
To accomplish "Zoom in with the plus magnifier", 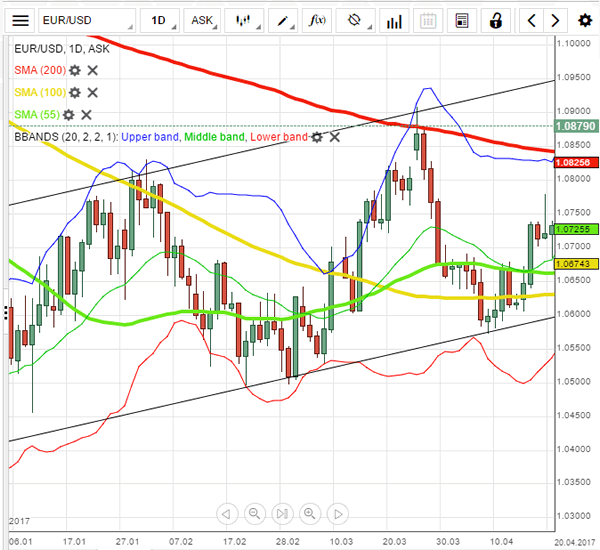I will pyautogui.click(x=310, y=514).
